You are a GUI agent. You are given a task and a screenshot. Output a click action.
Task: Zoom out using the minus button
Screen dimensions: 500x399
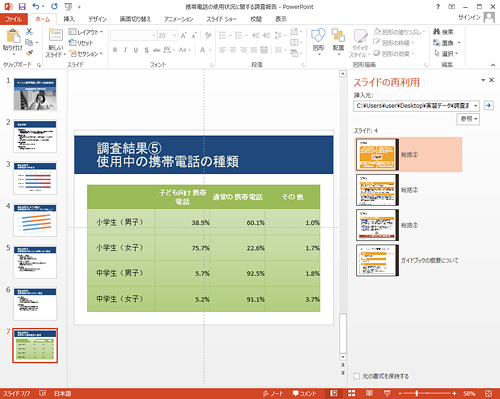click(400, 393)
